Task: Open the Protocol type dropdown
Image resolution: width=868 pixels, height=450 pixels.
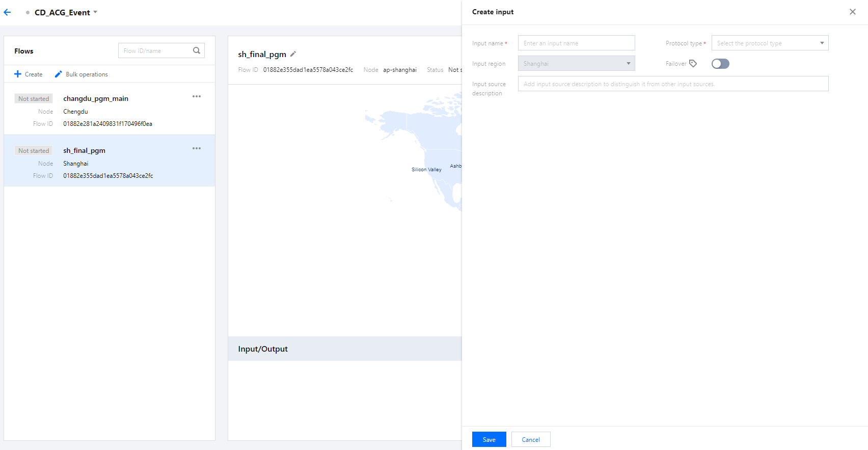Action: 770,43
